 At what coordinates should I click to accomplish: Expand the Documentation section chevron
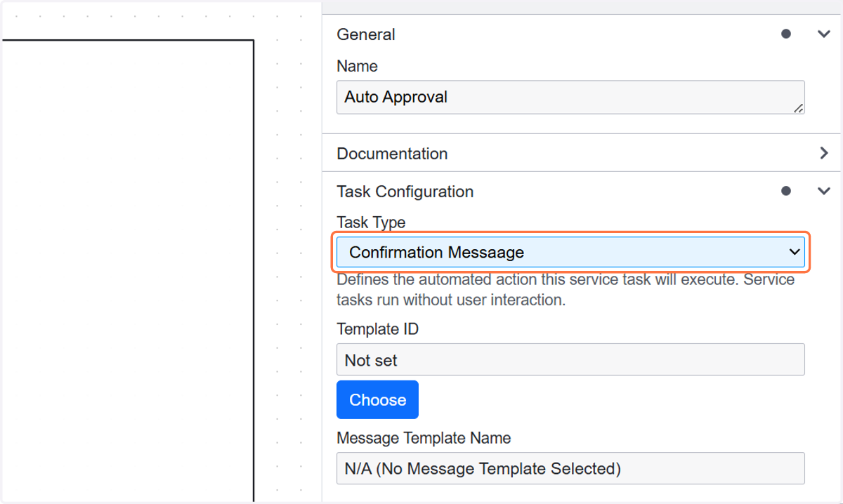tap(824, 153)
